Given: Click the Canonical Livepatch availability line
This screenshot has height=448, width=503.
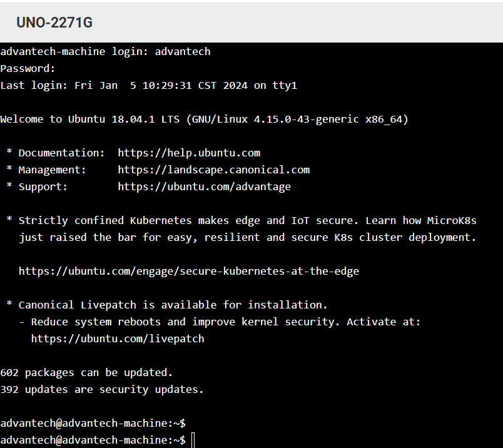Looking at the screenshot, I should click(x=173, y=305).
